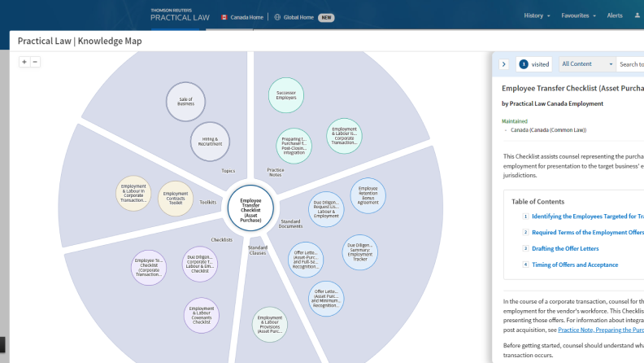This screenshot has width=644, height=363.
Task: Zoom in on the knowledge map
Action: coord(24,62)
